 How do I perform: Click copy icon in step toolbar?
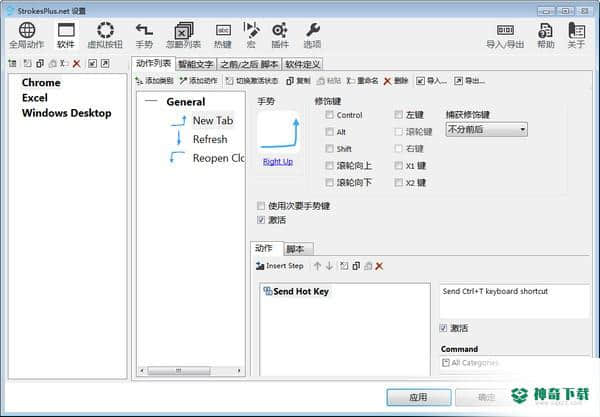pos(356,266)
